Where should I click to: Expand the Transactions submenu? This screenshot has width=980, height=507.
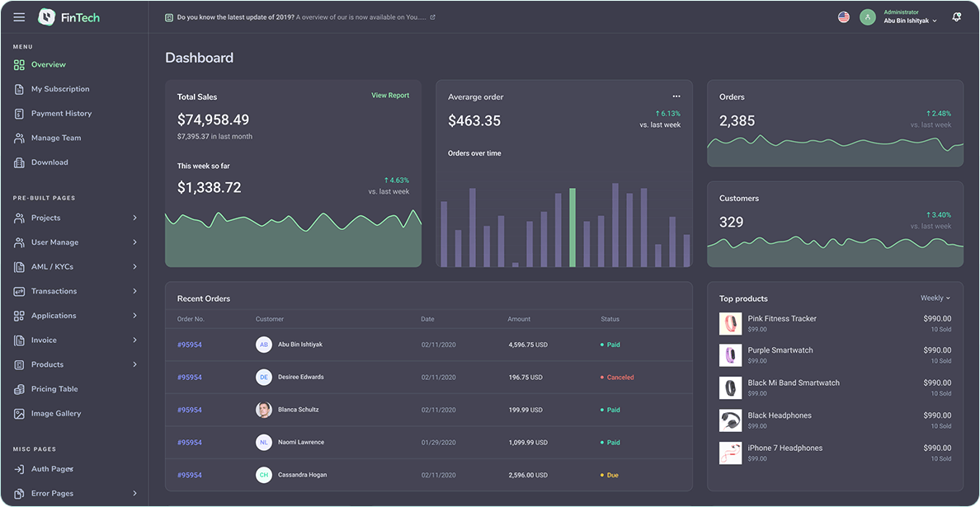[134, 292]
